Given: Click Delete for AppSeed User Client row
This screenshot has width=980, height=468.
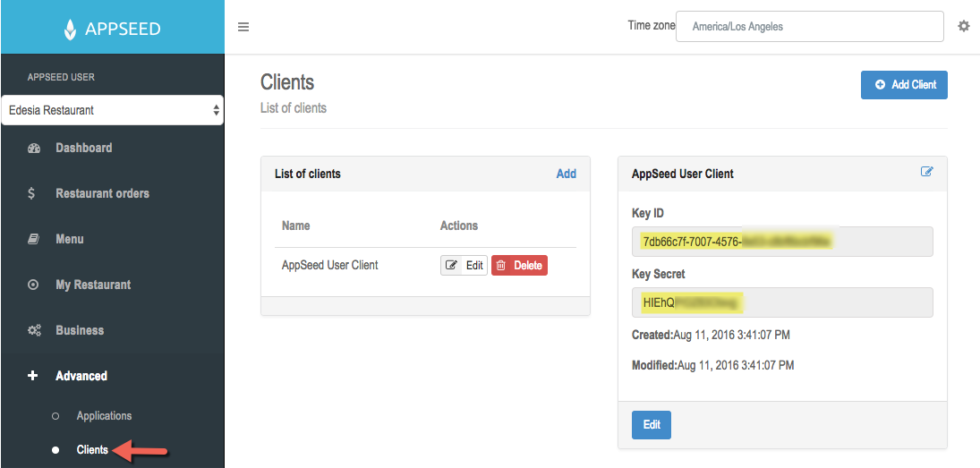Looking at the screenshot, I should [x=519, y=266].
